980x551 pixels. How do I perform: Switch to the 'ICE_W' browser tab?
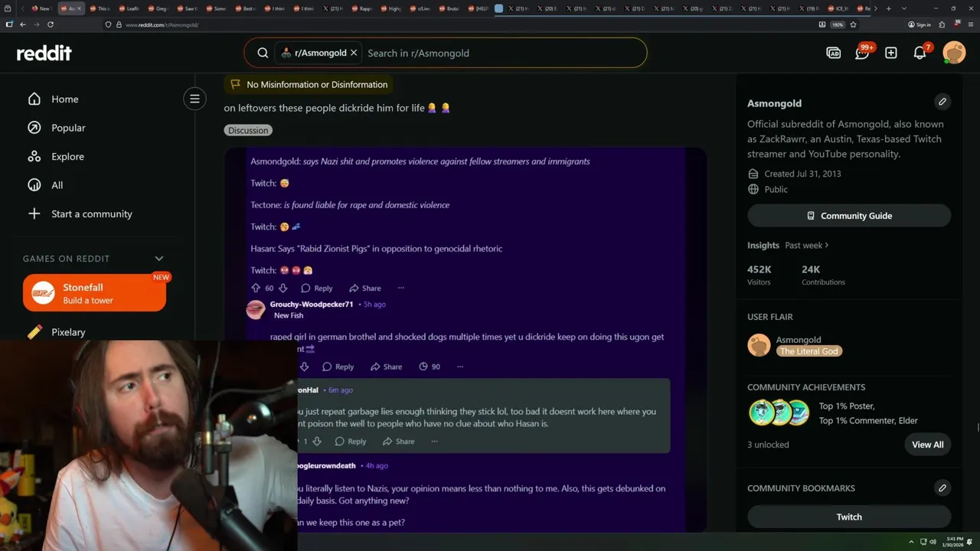[838, 8]
